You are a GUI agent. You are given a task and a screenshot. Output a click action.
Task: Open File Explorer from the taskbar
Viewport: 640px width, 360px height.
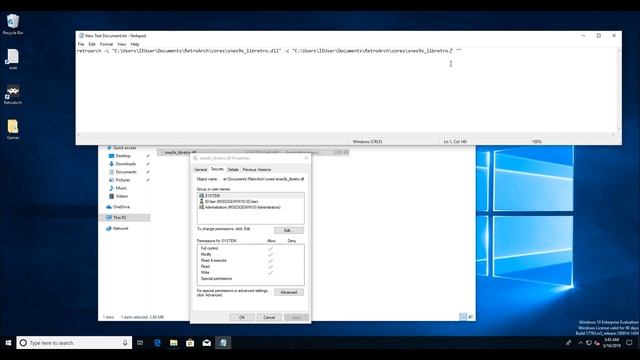pyautogui.click(x=173, y=343)
